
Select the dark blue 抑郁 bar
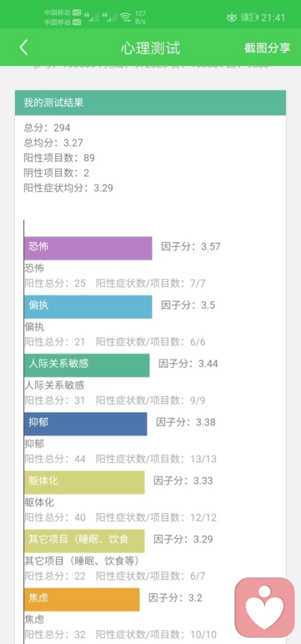(85, 424)
